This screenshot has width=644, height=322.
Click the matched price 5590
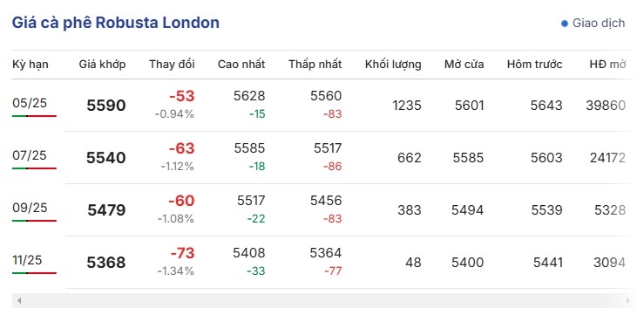point(106,106)
